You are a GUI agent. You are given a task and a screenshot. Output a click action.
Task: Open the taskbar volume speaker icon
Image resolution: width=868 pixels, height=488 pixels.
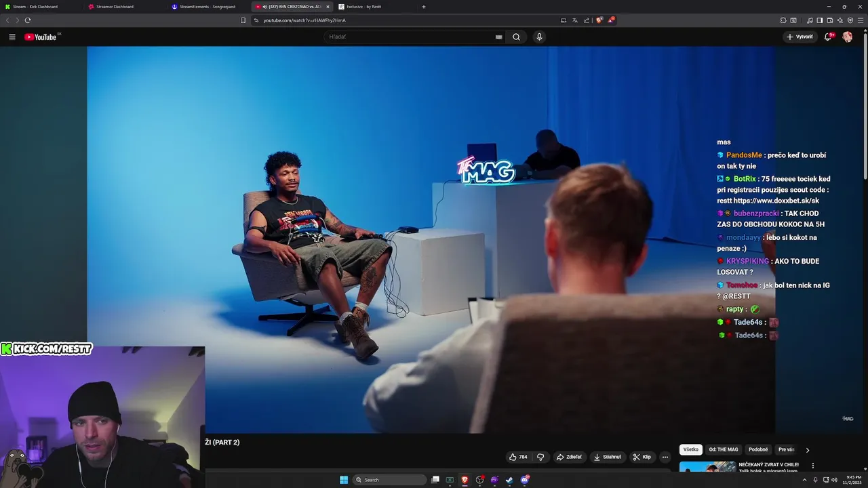click(x=834, y=480)
